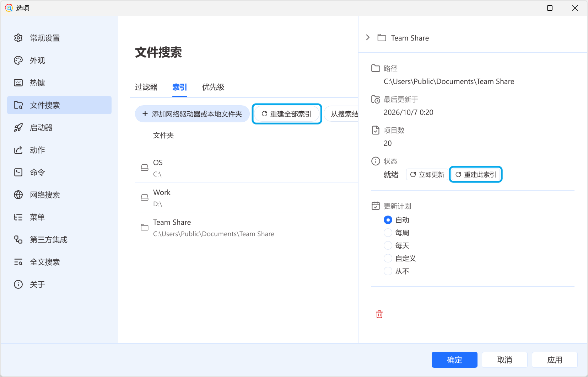Switch to the 优先级 tab

213,87
